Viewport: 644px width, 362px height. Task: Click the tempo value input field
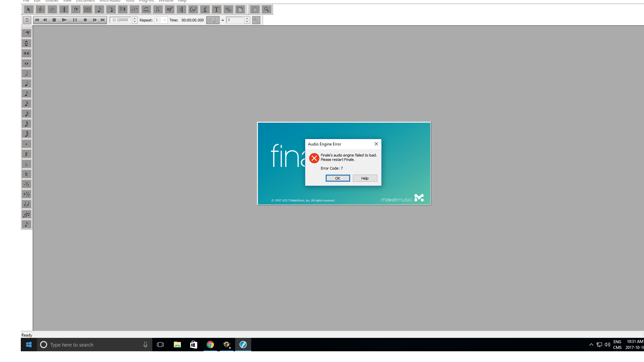tap(235, 20)
